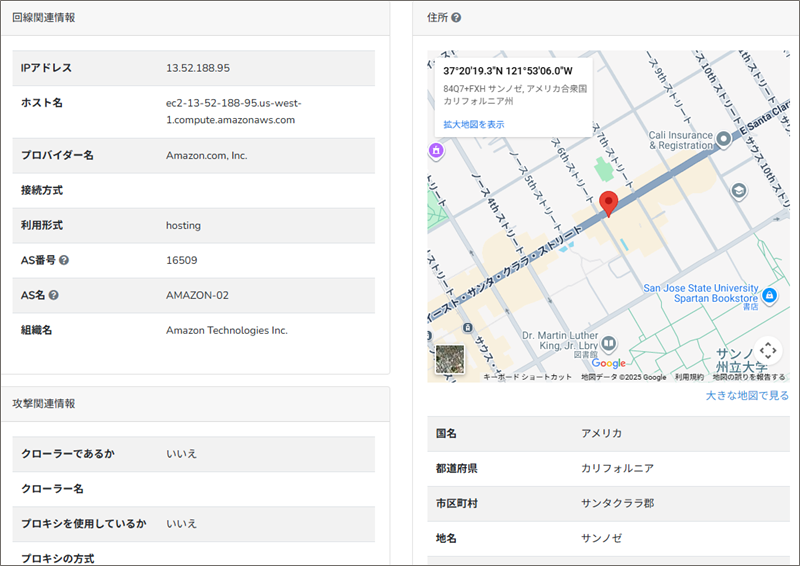
Task: Click キーボード ショートカット on the map footer
Action: pos(527,377)
